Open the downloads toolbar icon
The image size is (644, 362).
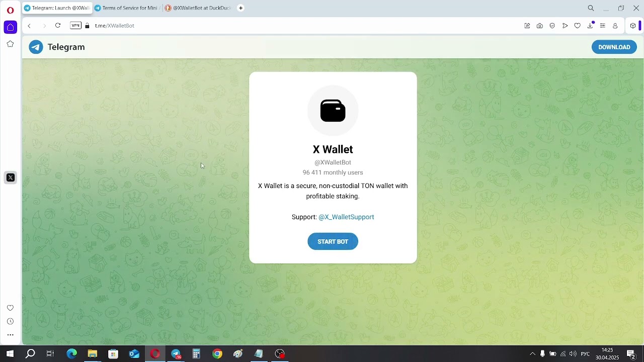tap(590, 26)
